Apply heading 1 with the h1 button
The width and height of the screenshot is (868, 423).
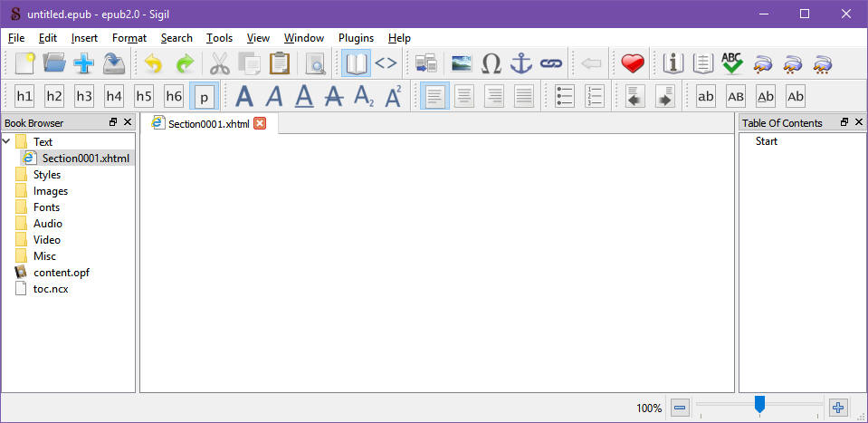point(24,96)
